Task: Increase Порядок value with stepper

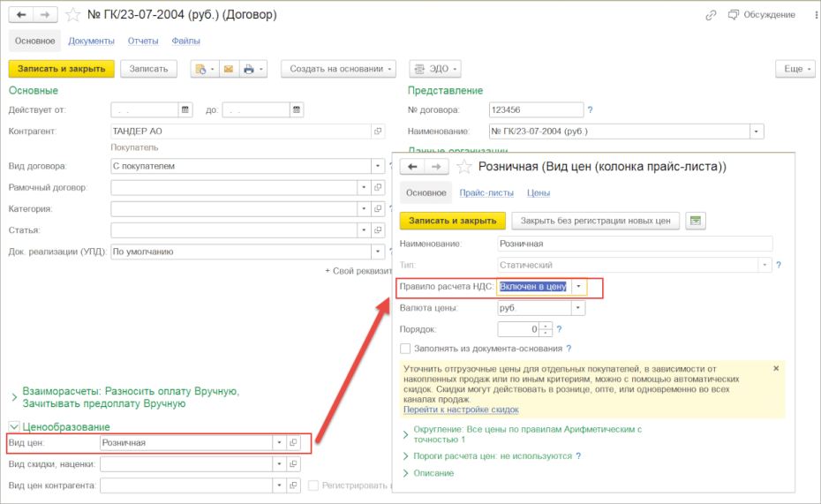Action: [546, 326]
